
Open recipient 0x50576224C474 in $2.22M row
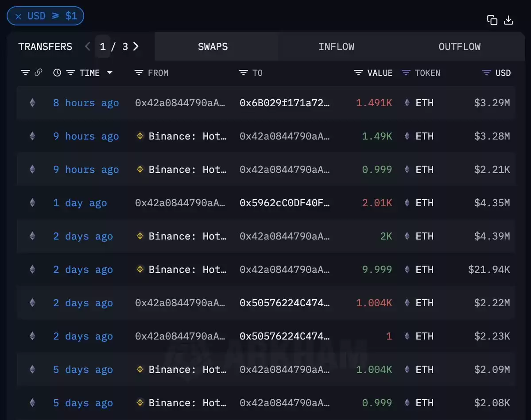pos(284,303)
